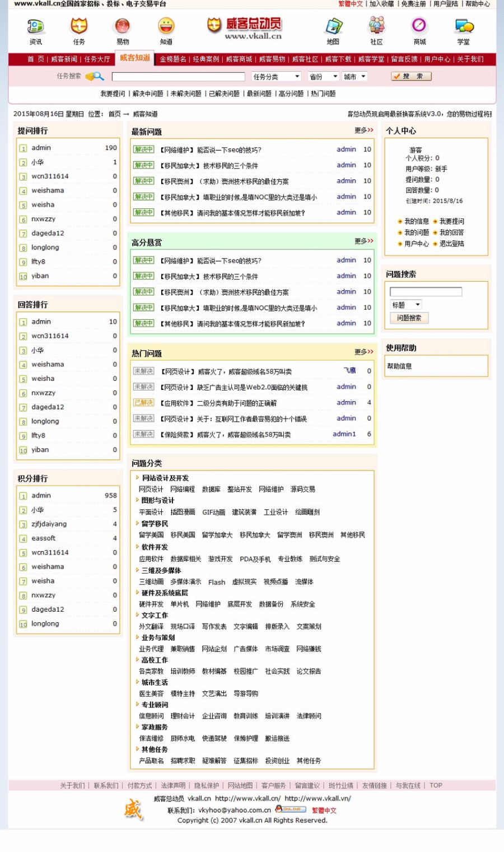Click 加入收藏 at the top

click(x=381, y=4)
